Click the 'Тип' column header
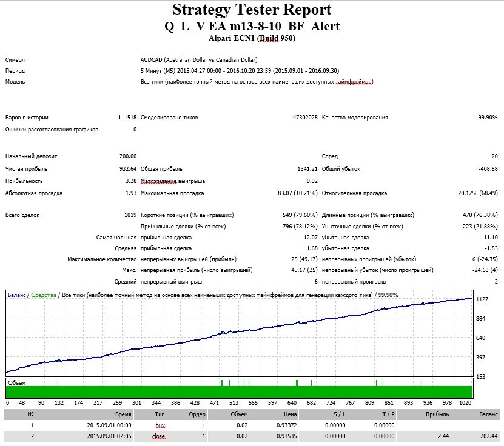Viewport: 504px width, 446px height. [x=160, y=414]
